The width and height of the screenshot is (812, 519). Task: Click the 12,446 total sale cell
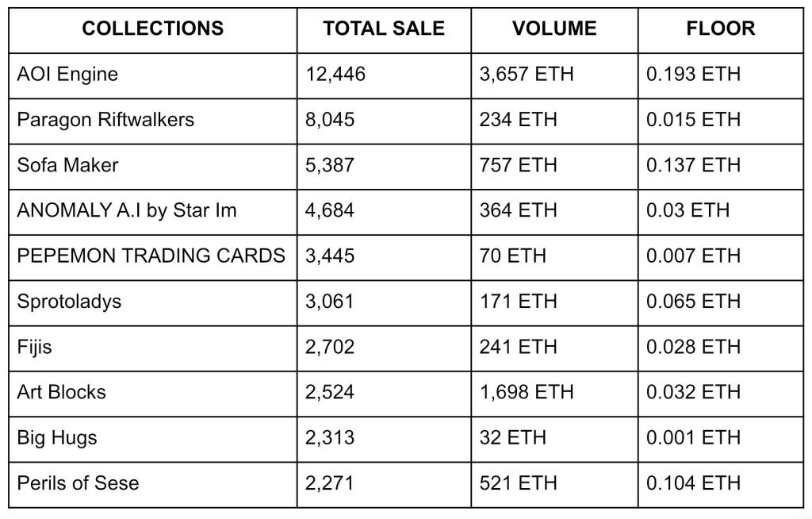[335, 75]
